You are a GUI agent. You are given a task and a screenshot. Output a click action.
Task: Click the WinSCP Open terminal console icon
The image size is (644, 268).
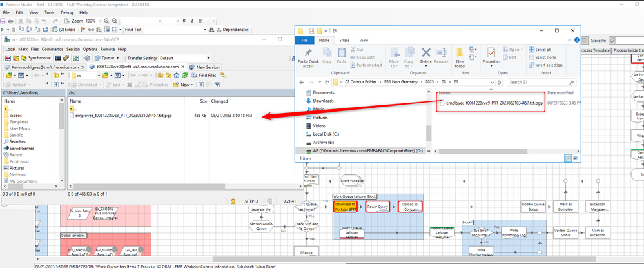tap(58, 58)
